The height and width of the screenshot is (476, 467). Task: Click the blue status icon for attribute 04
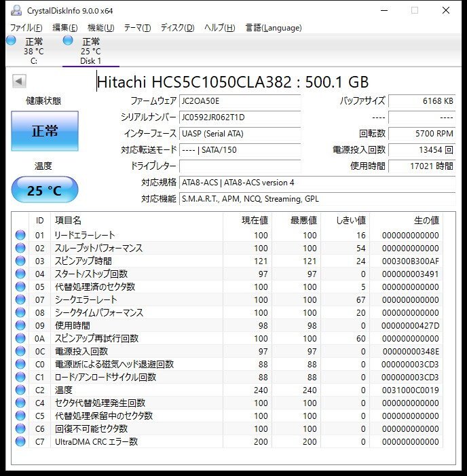pos(20,274)
